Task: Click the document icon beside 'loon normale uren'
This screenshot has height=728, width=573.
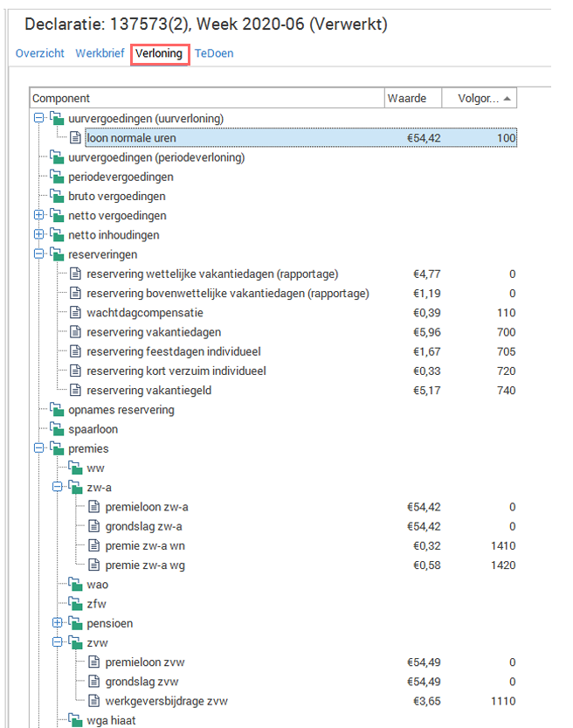Action: [75, 138]
